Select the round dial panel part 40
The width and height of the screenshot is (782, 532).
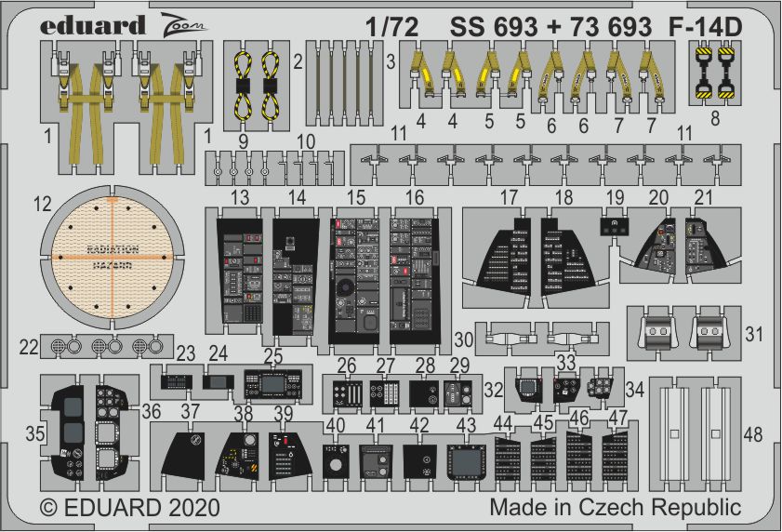pyautogui.click(x=336, y=459)
